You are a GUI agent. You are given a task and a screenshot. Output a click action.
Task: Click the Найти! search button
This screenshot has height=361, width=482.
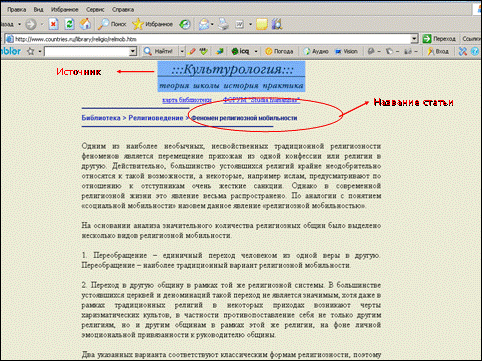click(158, 51)
